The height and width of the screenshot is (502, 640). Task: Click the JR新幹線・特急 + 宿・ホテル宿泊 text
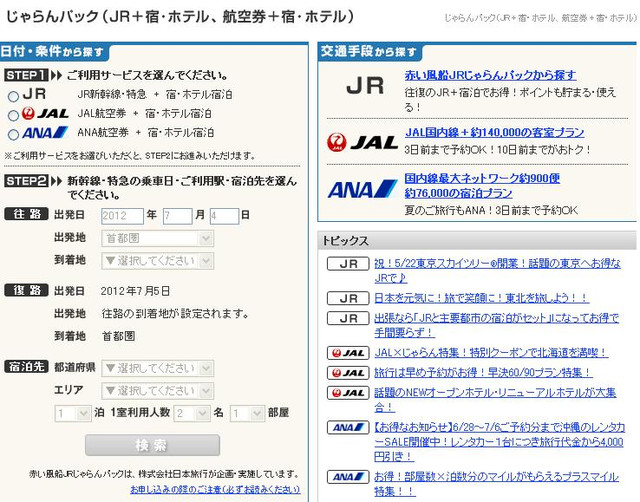[155, 94]
